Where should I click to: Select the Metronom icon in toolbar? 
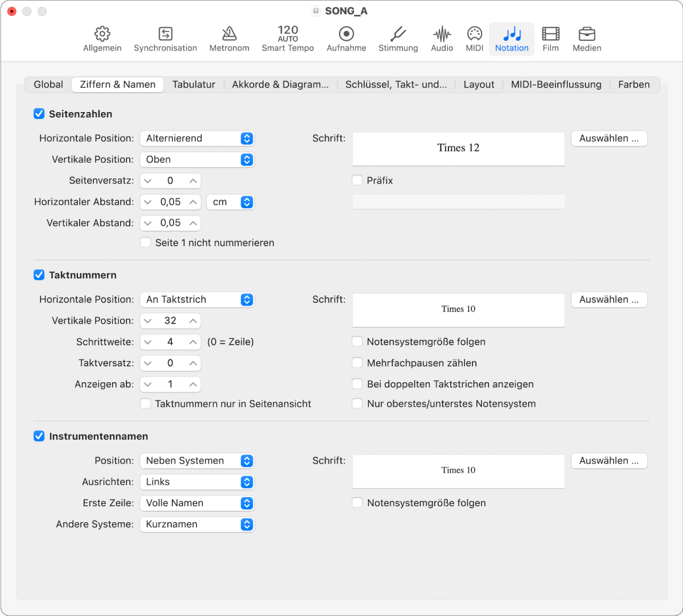click(x=229, y=39)
